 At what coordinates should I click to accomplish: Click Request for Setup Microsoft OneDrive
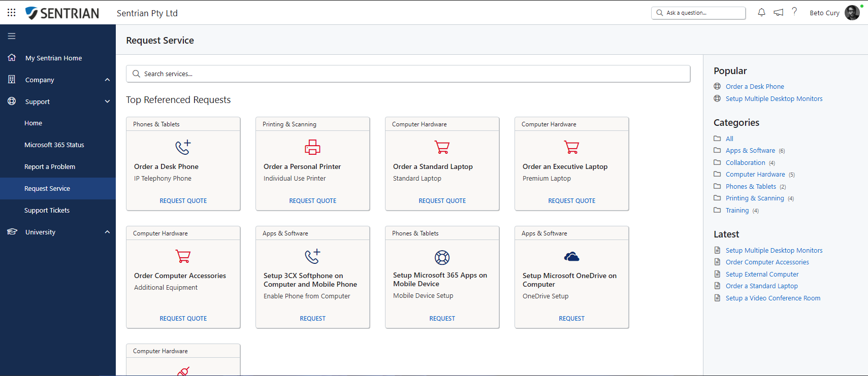[571, 319]
